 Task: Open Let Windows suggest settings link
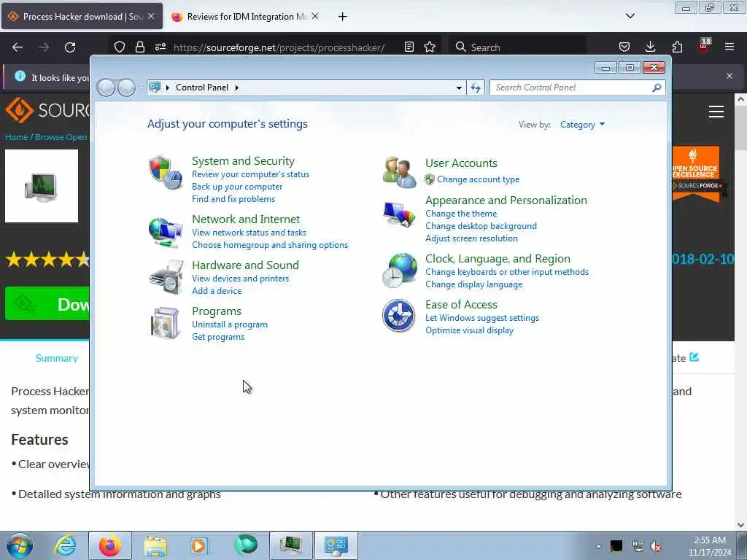click(x=481, y=318)
